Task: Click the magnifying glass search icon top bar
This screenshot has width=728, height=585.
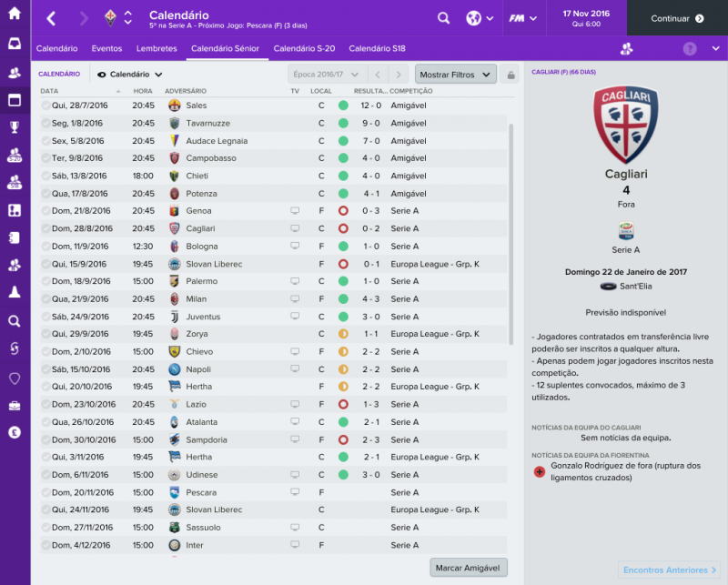Action: [x=443, y=16]
